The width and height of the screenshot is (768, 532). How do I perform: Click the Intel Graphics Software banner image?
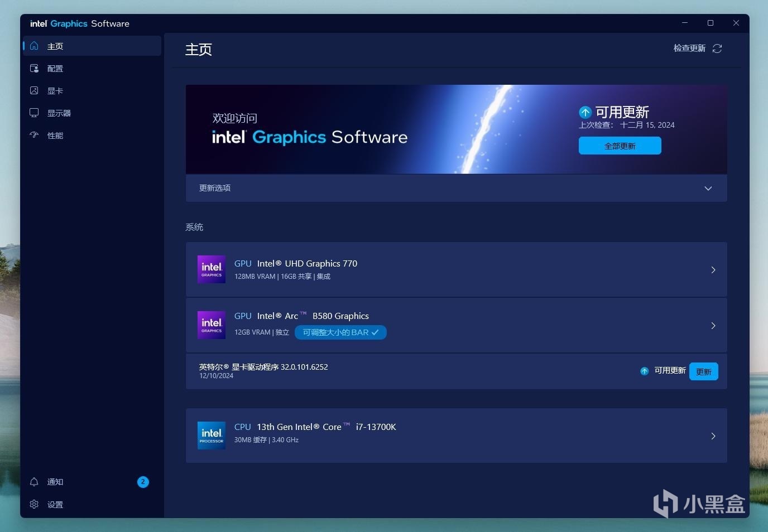tap(456, 129)
